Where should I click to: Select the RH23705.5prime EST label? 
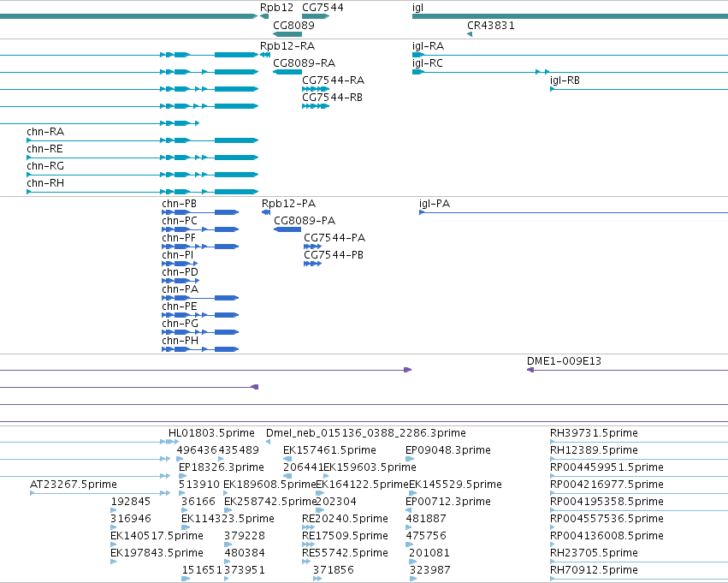click(595, 554)
